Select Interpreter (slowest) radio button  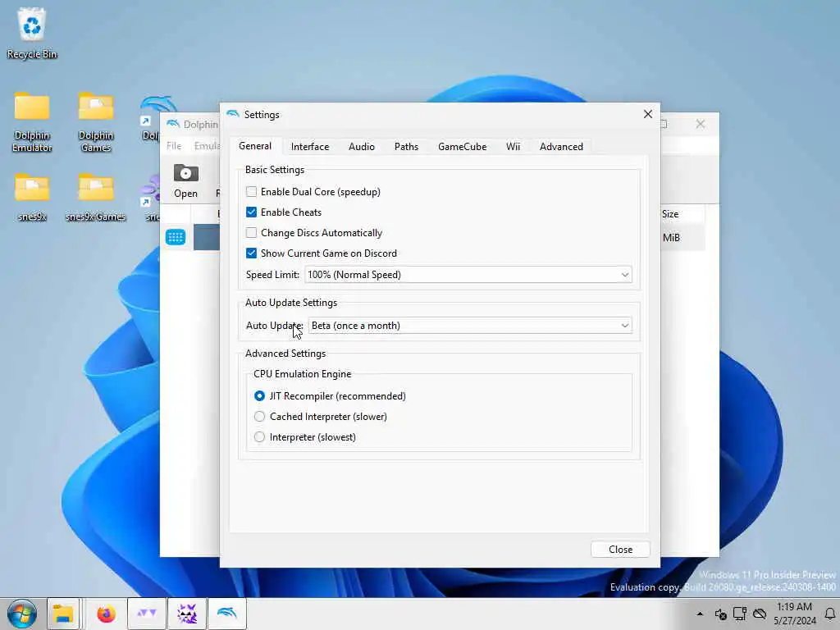click(x=259, y=437)
